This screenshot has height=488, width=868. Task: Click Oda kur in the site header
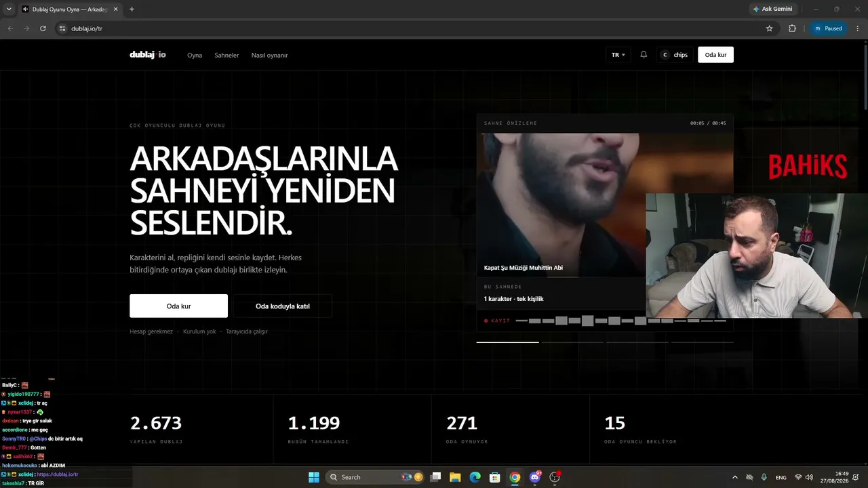pyautogui.click(x=715, y=55)
